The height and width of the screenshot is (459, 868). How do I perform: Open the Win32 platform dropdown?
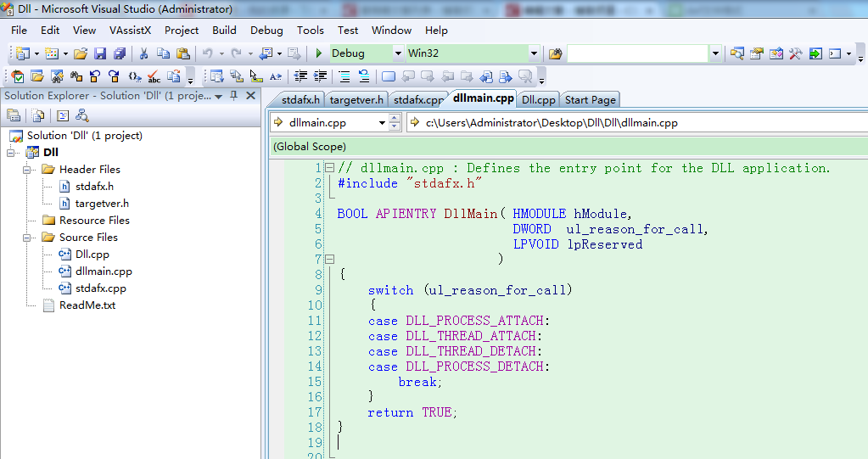click(534, 53)
